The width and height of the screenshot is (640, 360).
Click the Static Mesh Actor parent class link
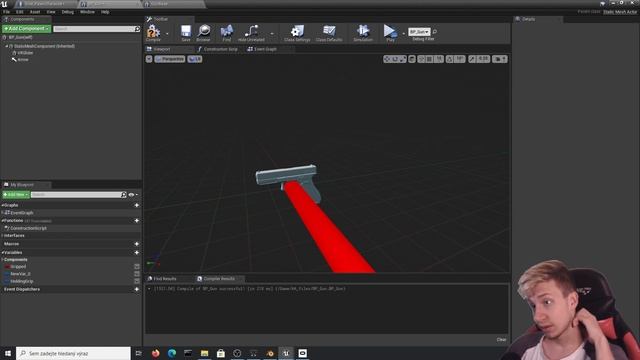[x=620, y=12]
